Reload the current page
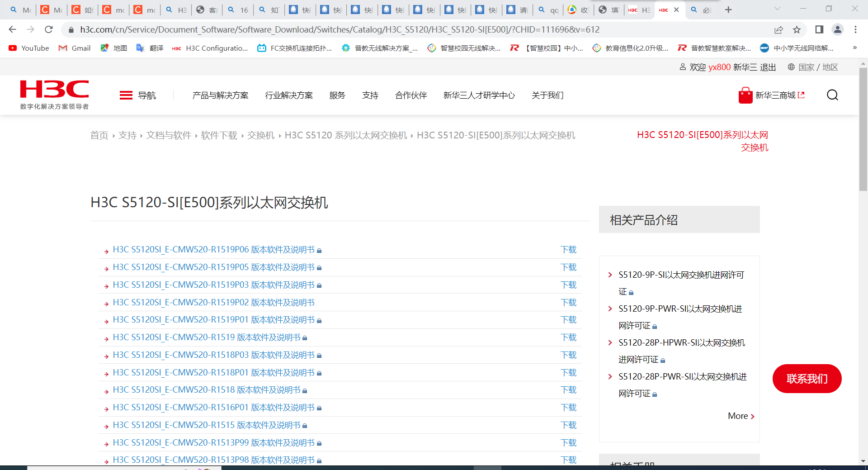This screenshot has width=868, height=470. click(x=49, y=29)
